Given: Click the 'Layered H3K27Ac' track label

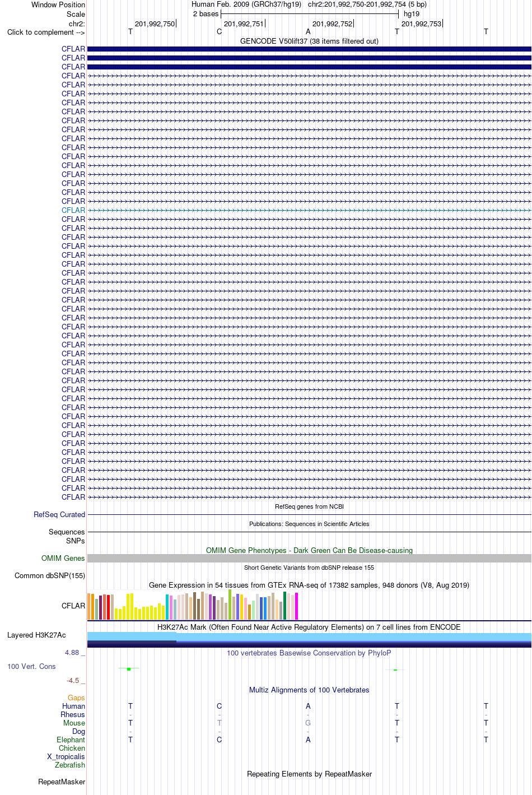Looking at the screenshot, I should pyautogui.click(x=36, y=635).
